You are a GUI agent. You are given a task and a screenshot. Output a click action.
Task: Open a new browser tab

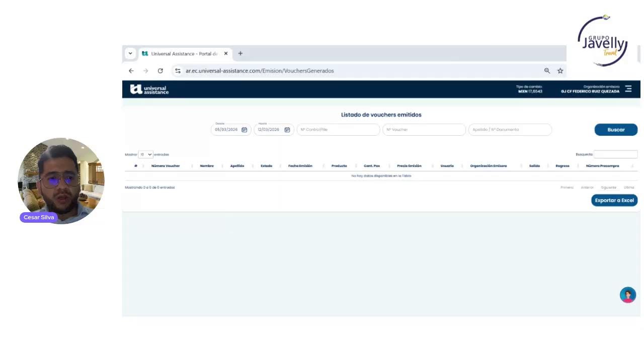(x=240, y=53)
